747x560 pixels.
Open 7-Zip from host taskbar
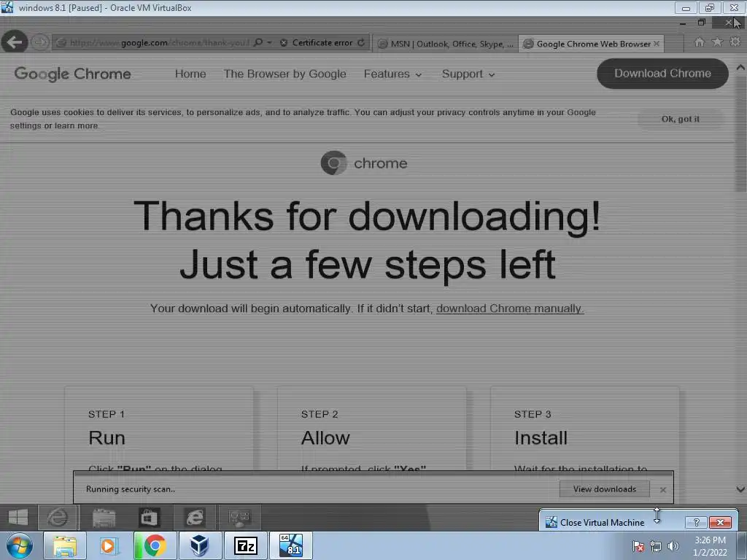[x=245, y=545]
